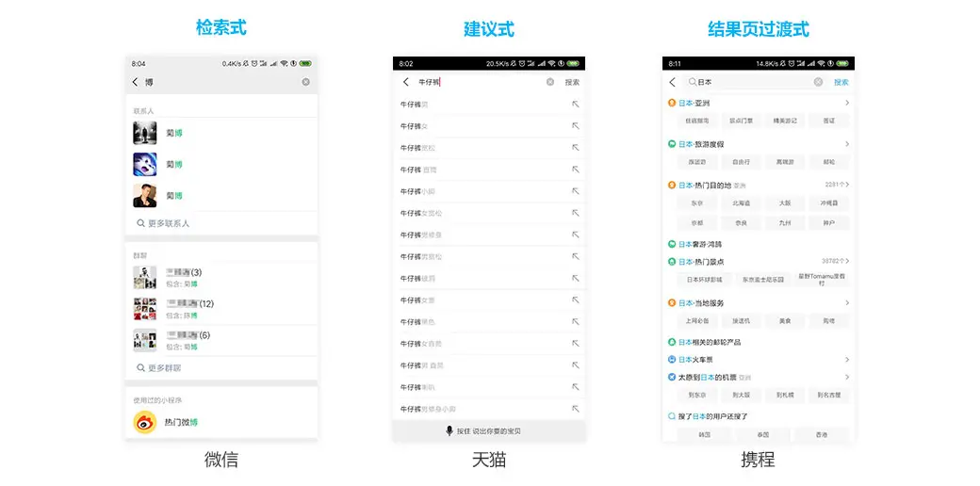The width and height of the screenshot is (980, 486).
Task: Select the 九州 destination tag
Action: (x=785, y=222)
